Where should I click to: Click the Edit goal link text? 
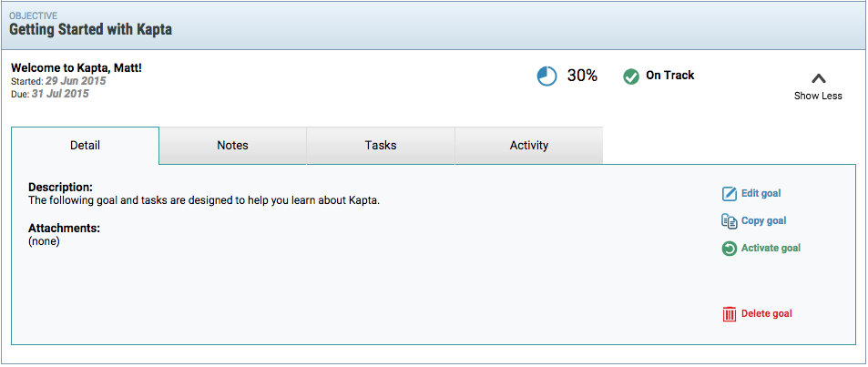tap(761, 193)
